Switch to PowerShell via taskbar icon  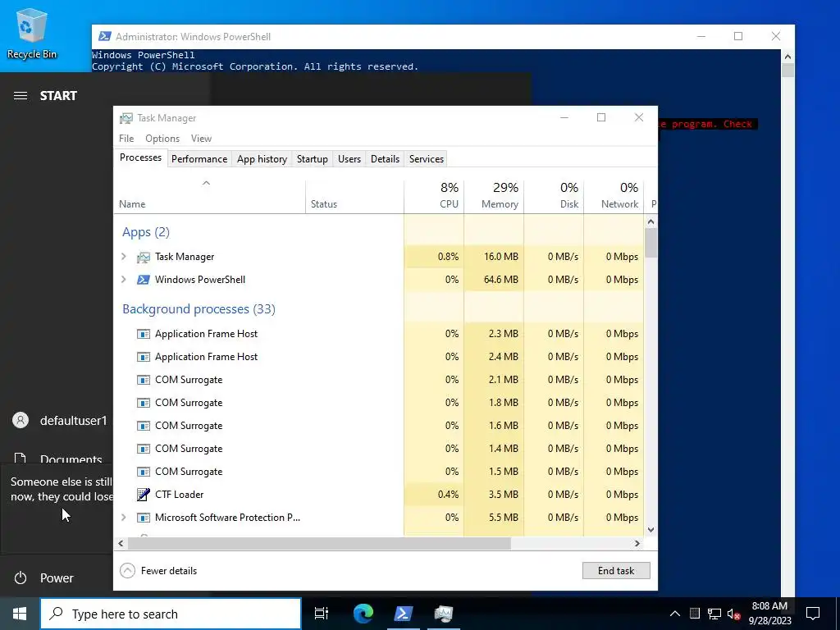[x=403, y=614]
